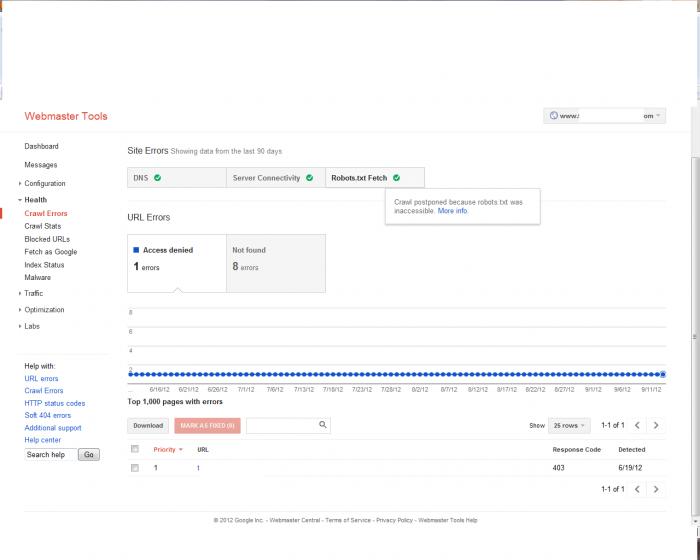Focus the Search help input field
The height and width of the screenshot is (560, 700).
pos(50,455)
